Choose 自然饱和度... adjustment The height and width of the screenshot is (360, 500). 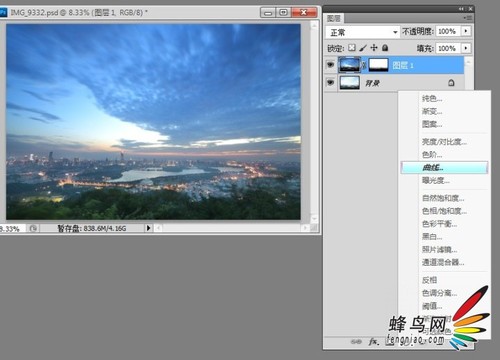pos(443,198)
